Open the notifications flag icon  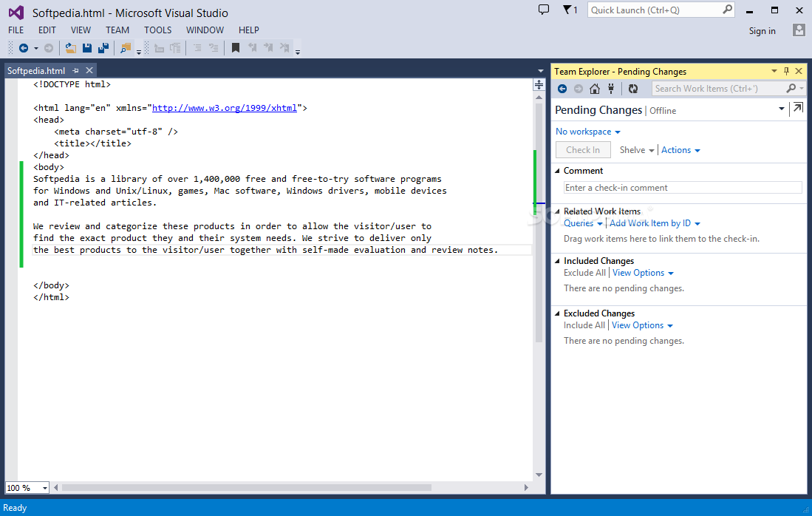coord(570,10)
